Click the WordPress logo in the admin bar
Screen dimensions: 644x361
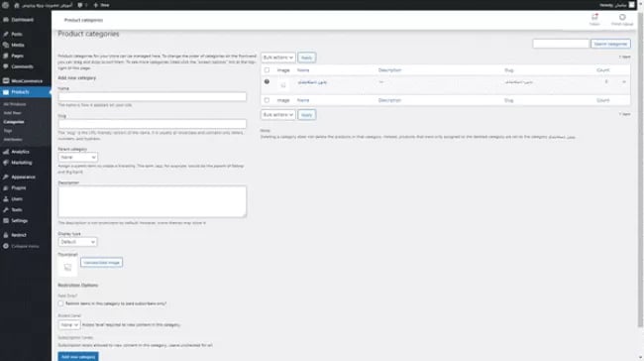coord(5,5)
